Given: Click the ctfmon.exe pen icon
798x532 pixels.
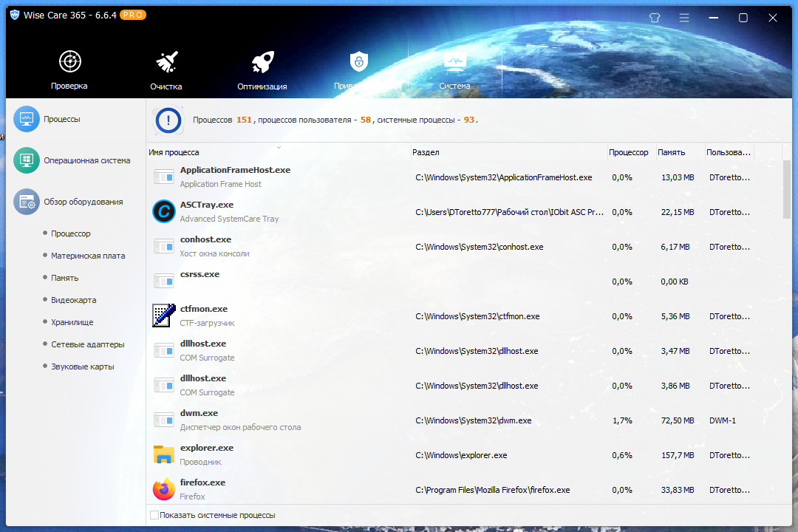Looking at the screenshot, I should 164,316.
